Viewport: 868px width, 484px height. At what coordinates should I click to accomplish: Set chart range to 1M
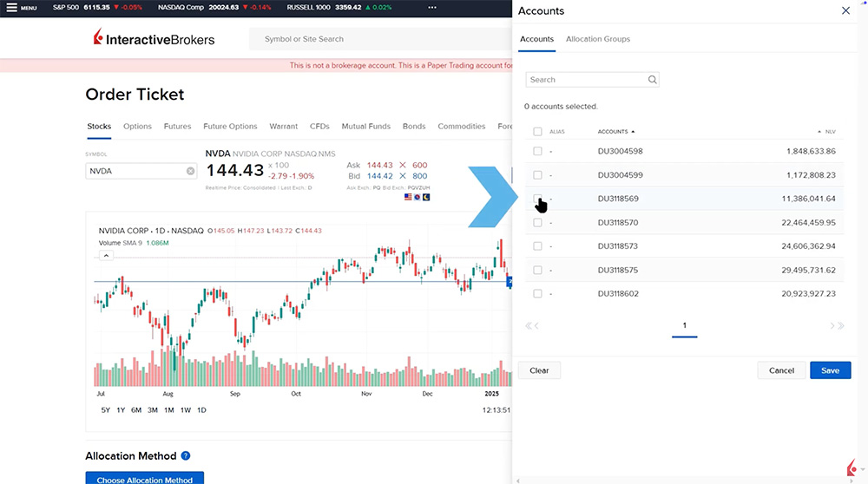coord(169,410)
